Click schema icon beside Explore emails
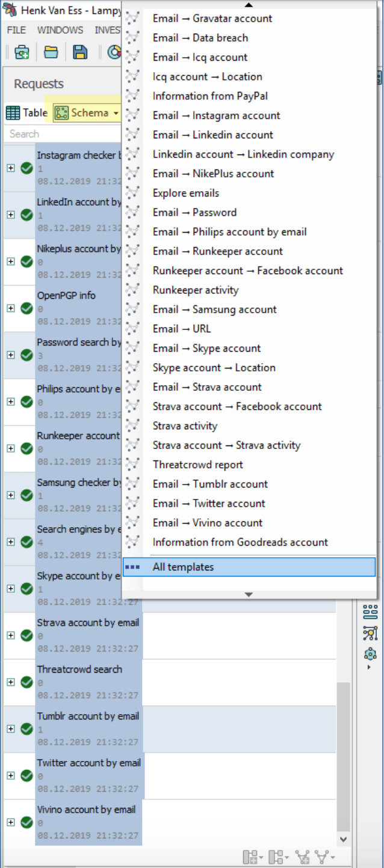The width and height of the screenshot is (384, 868). click(132, 193)
